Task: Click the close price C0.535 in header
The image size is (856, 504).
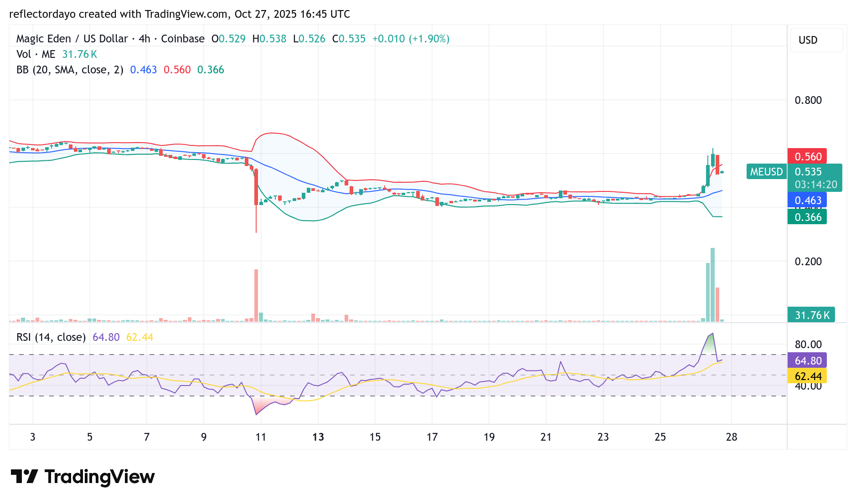Action: [x=349, y=39]
